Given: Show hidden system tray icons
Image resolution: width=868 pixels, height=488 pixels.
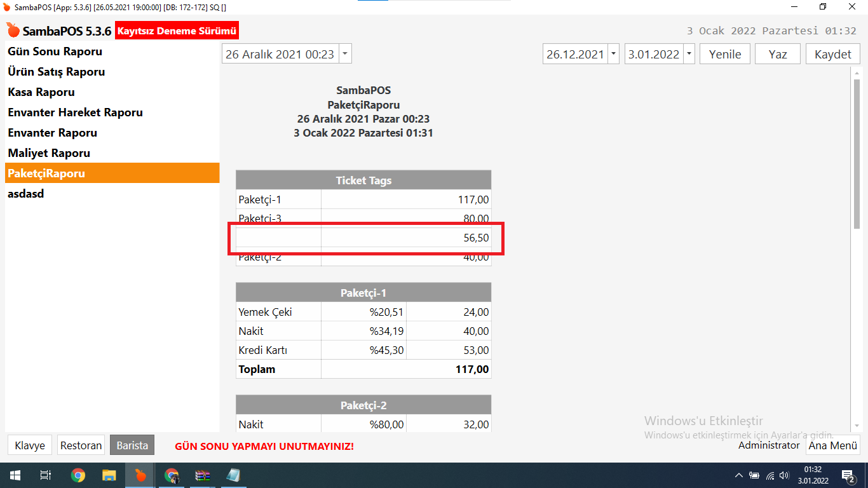Looking at the screenshot, I should [738, 475].
